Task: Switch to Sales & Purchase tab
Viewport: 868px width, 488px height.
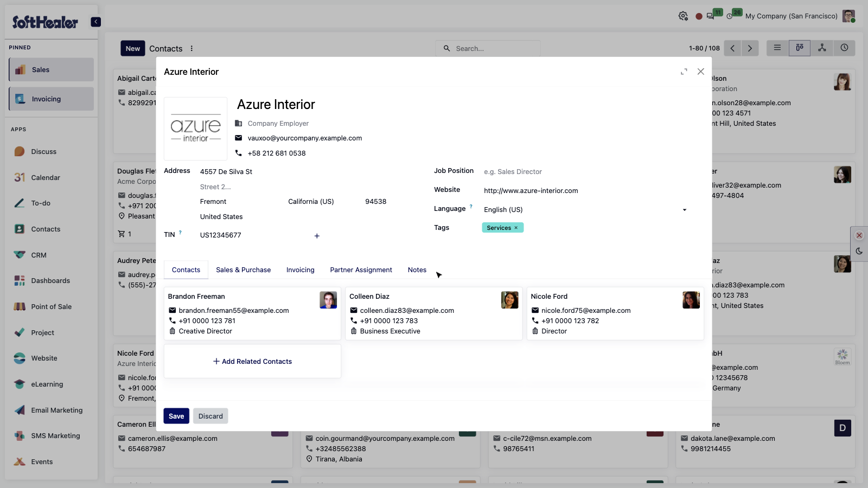Action: pyautogui.click(x=243, y=270)
